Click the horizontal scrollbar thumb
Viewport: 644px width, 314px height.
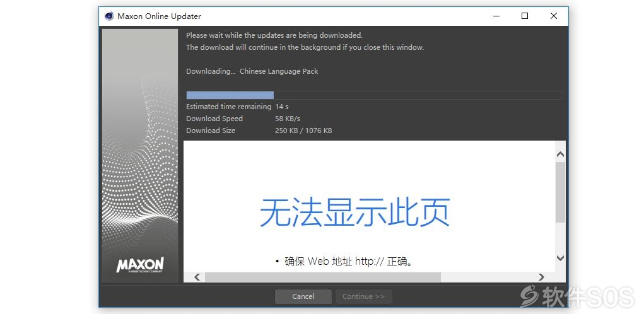click(x=323, y=277)
